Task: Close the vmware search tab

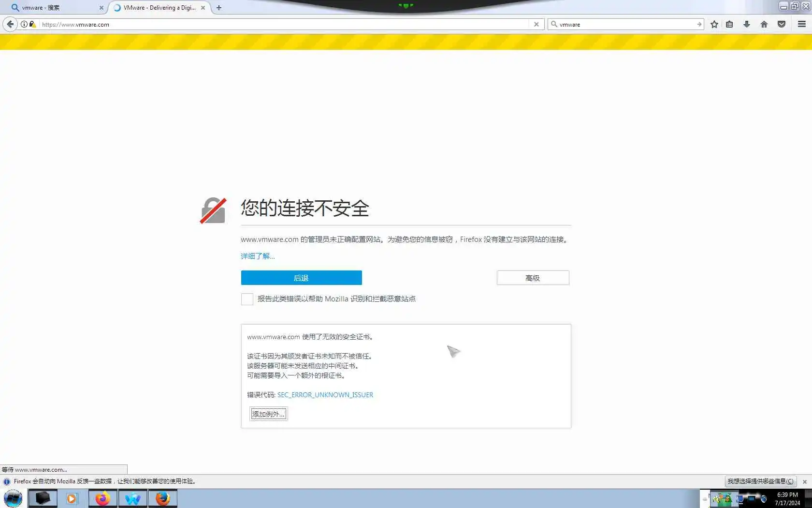Action: point(101,8)
